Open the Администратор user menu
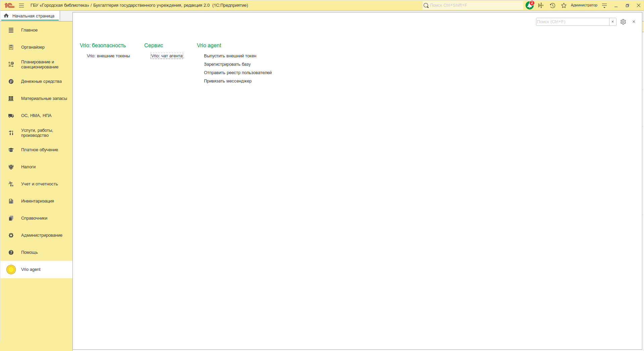Image resolution: width=644 pixels, height=351 pixels. click(584, 5)
